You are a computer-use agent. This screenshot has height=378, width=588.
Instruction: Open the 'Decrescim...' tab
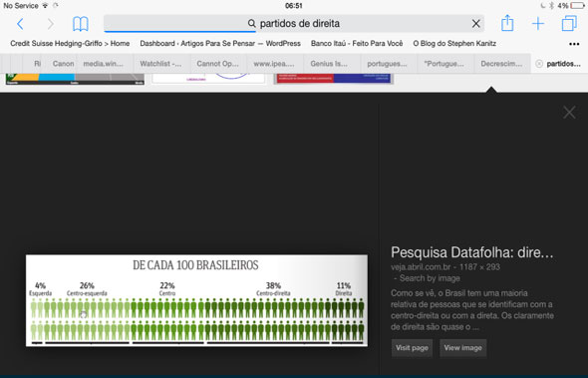click(x=501, y=64)
